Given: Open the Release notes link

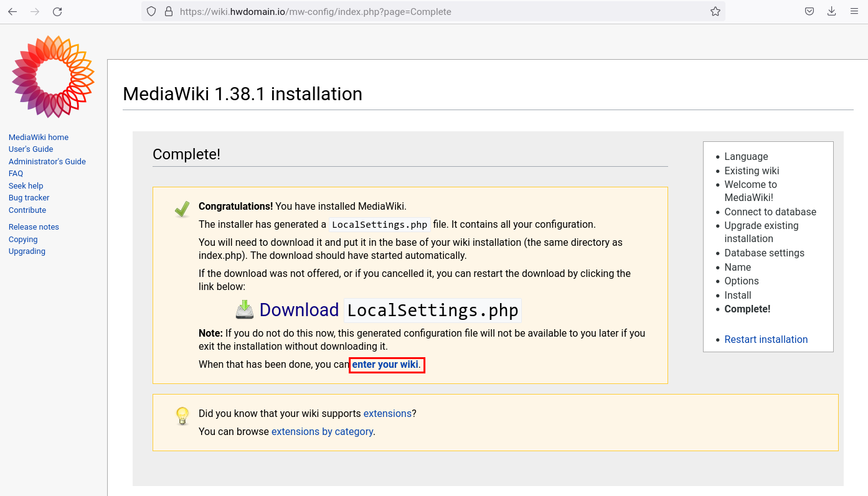Looking at the screenshot, I should [x=34, y=227].
